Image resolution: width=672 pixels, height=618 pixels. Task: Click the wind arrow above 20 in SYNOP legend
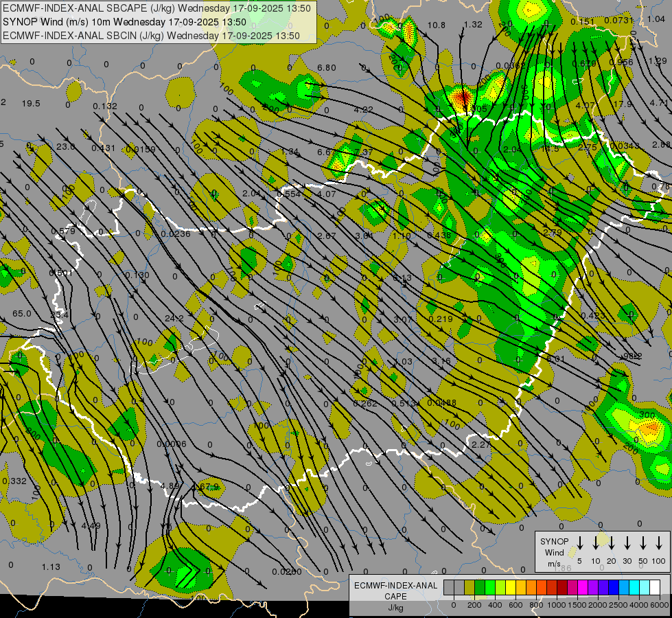(612, 543)
